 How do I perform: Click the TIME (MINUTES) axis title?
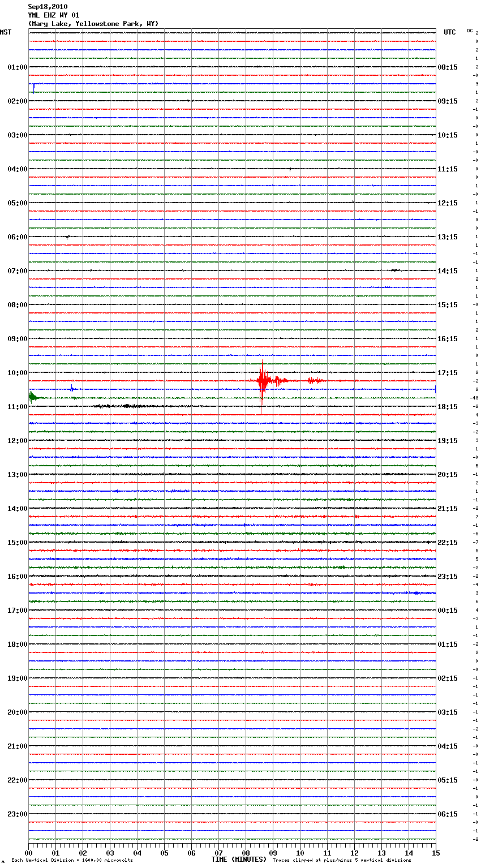pos(239,860)
